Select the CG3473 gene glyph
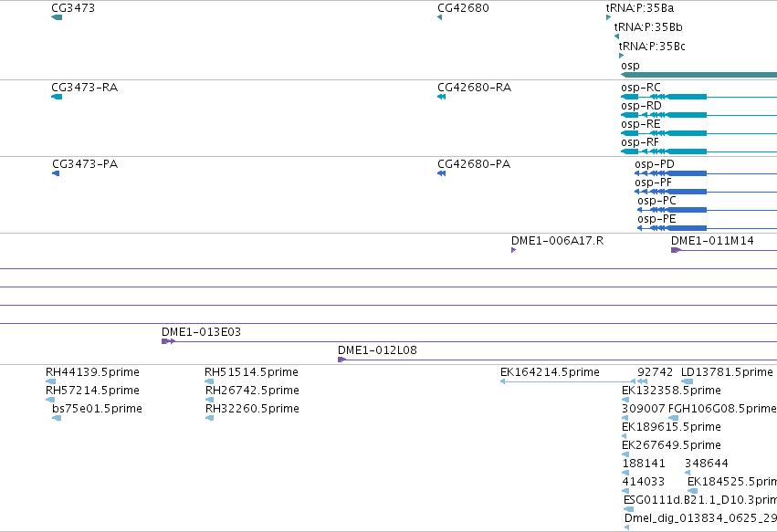 [x=57, y=17]
